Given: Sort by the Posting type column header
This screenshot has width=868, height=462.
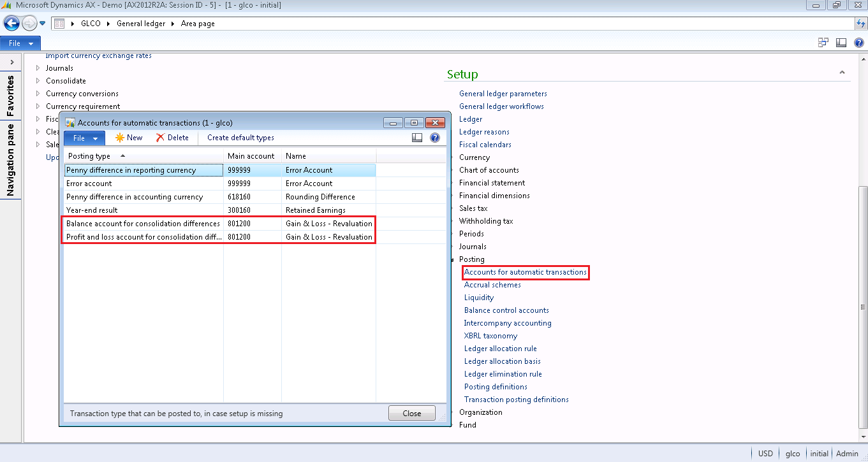Looking at the screenshot, I should tap(143, 156).
